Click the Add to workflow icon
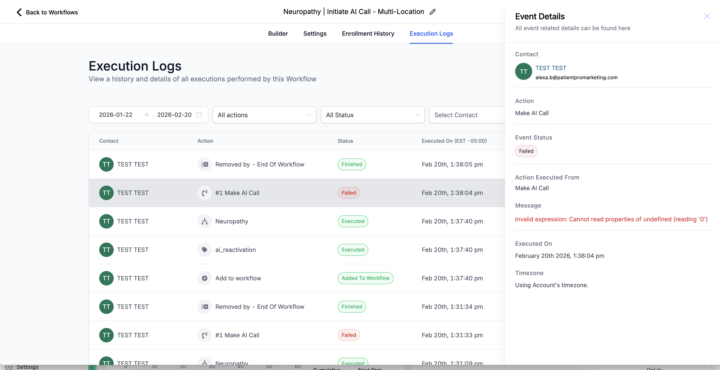The width and height of the screenshot is (720, 370). tap(205, 278)
